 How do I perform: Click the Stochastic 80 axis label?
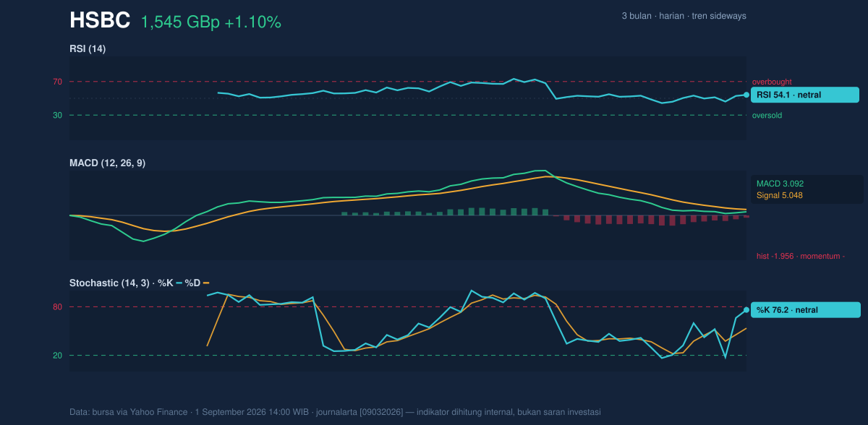point(57,307)
